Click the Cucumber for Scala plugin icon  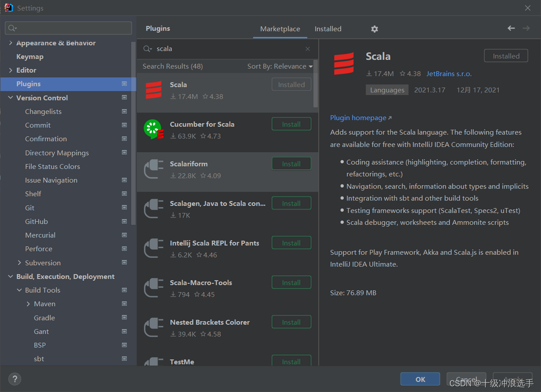[154, 130]
